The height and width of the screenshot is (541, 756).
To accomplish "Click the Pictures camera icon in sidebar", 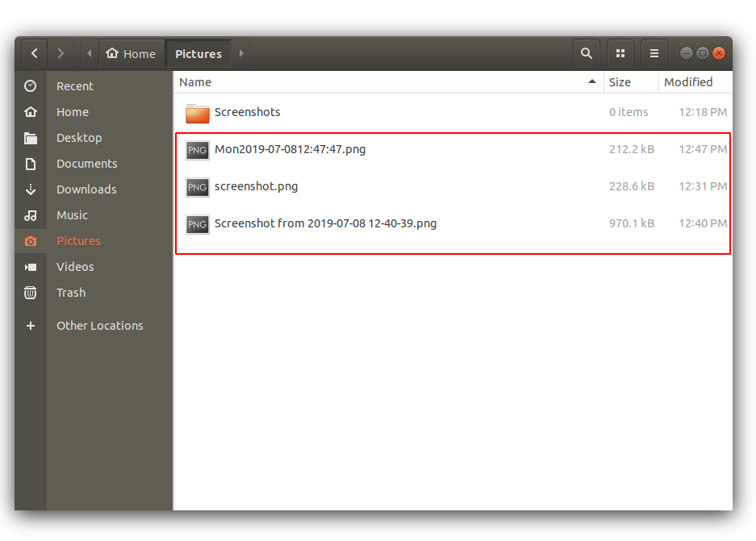I will 31,241.
